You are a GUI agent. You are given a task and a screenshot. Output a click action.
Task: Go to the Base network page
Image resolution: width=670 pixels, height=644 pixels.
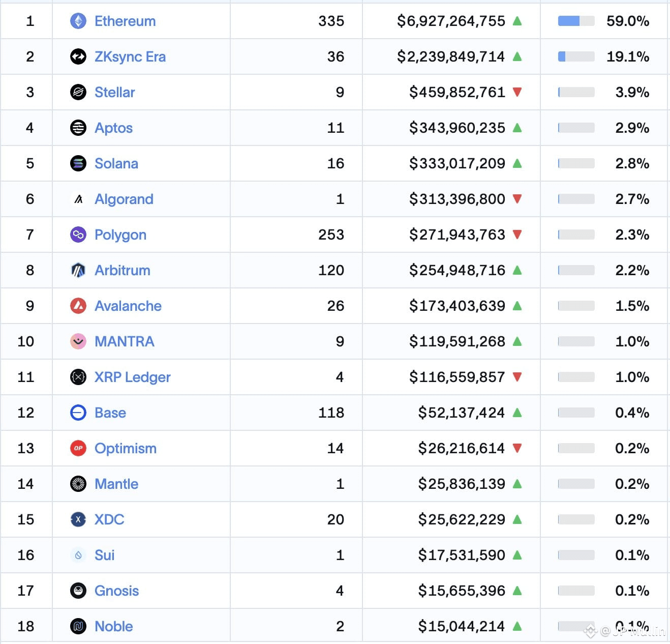coord(110,413)
